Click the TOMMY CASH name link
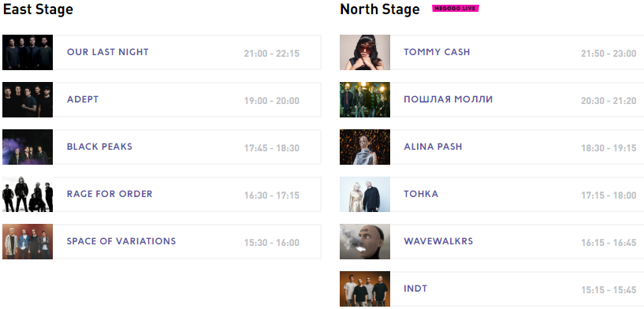Image resolution: width=644 pixels, height=309 pixels. click(437, 52)
